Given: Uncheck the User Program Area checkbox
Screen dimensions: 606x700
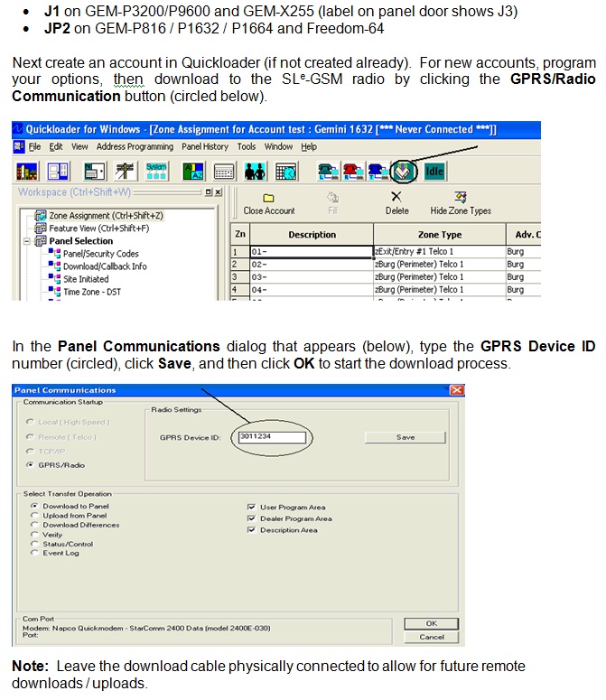Looking at the screenshot, I should click(251, 508).
